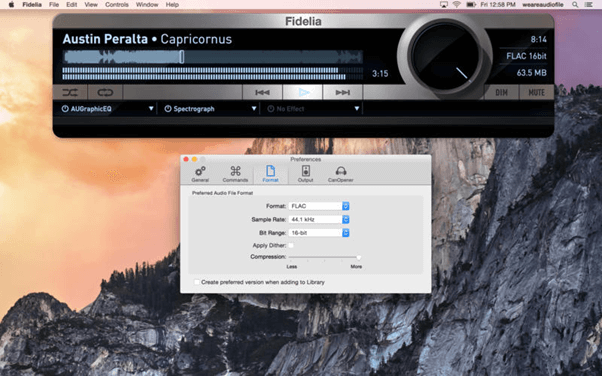Toggle shuffle playback in Fidelia
The image size is (602, 376).
tap(70, 93)
